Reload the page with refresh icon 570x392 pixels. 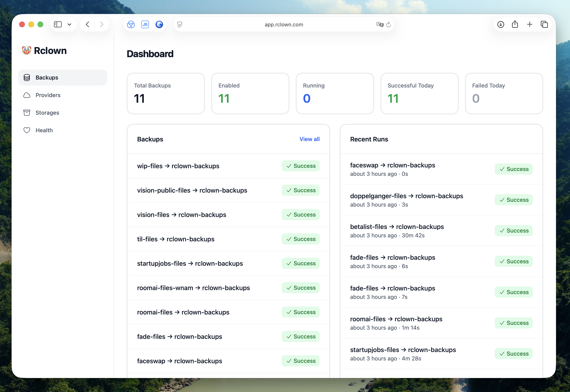(x=389, y=25)
